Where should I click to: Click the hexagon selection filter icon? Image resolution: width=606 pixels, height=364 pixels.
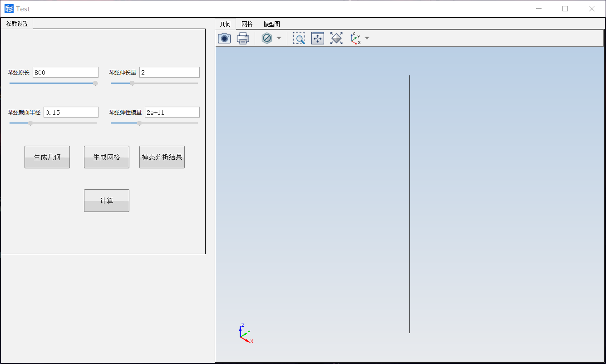267,39
